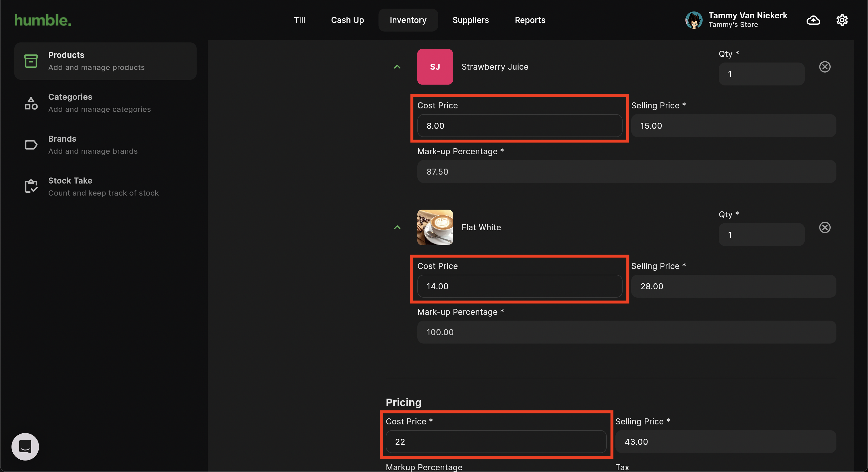
Task: Click the Products box icon in sidebar
Action: [31, 61]
